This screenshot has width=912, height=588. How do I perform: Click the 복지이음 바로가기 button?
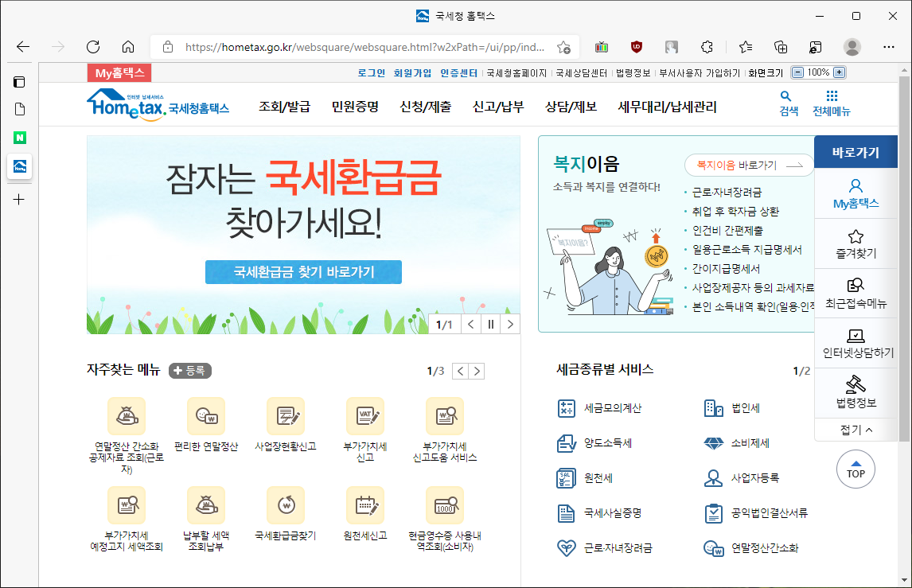749,165
